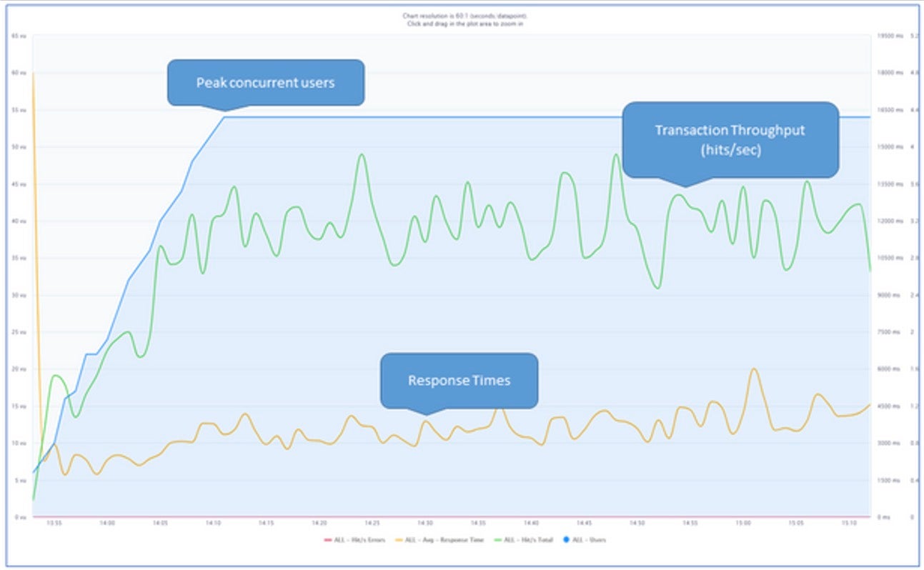This screenshot has width=924, height=570.
Task: Select the Peak concurrent users callout bubble
Action: (x=266, y=82)
